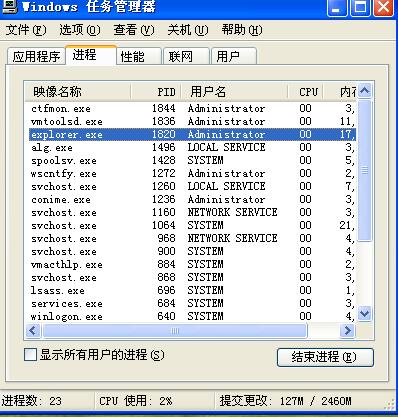
Task: Click the horizontal scrollbar thumb
Action: pos(175,331)
